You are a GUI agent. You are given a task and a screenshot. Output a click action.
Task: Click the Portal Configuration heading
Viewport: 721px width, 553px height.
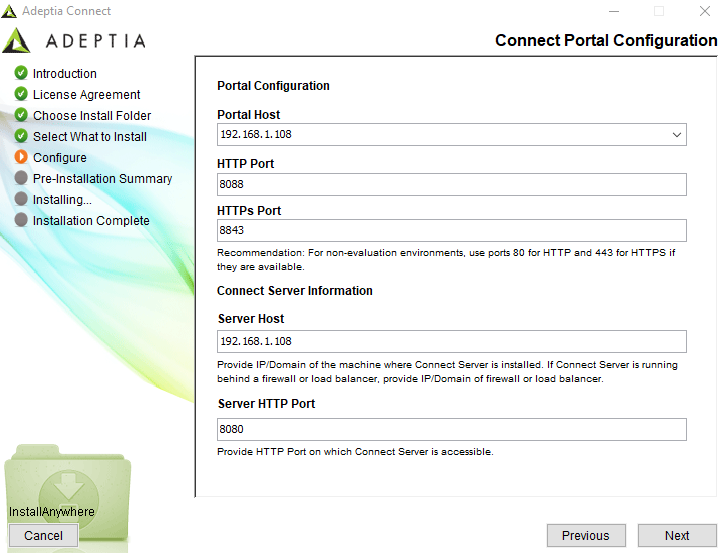[273, 86]
